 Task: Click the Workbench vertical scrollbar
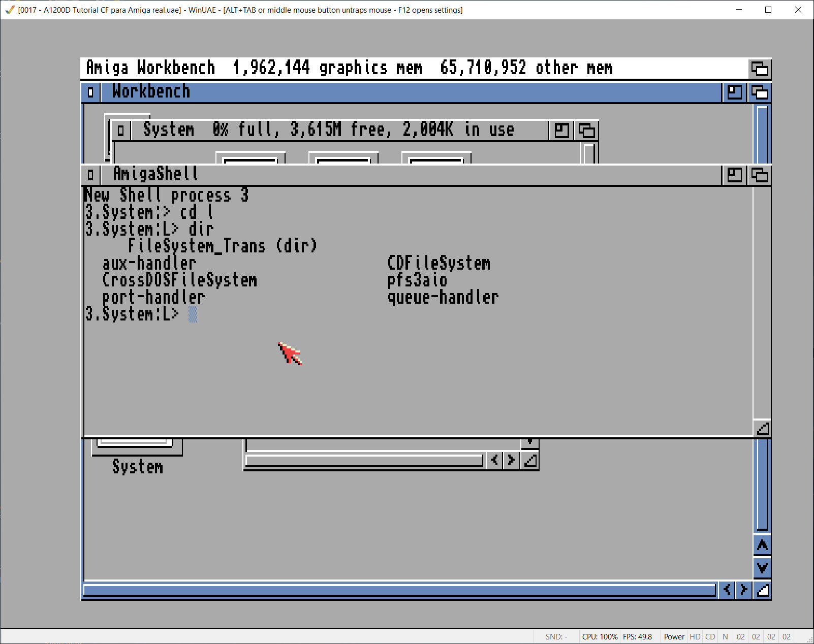pyautogui.click(x=762, y=485)
